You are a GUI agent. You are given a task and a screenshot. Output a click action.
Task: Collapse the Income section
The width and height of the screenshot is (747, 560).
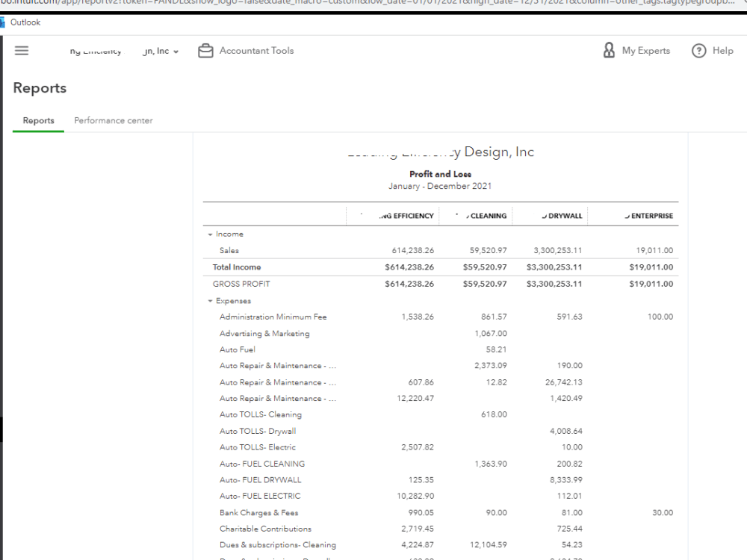210,234
